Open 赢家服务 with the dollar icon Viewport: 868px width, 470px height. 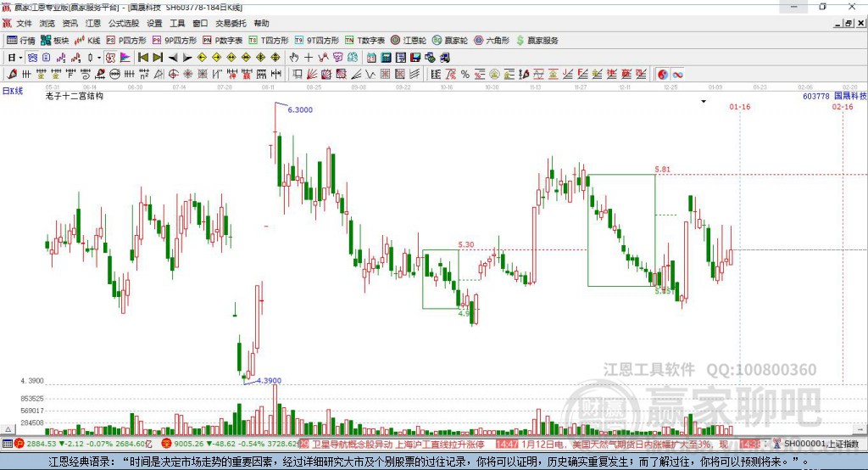pos(537,41)
